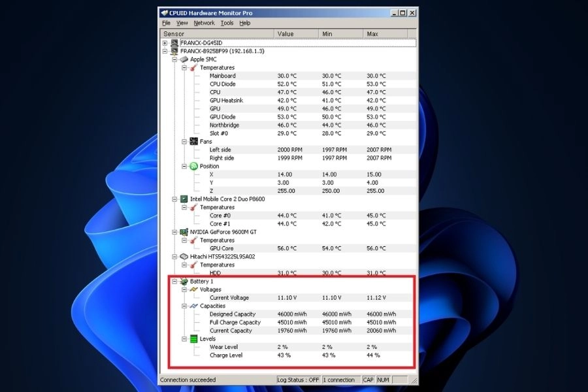Open the Network menu
The height and width of the screenshot is (392, 588).
click(x=204, y=23)
